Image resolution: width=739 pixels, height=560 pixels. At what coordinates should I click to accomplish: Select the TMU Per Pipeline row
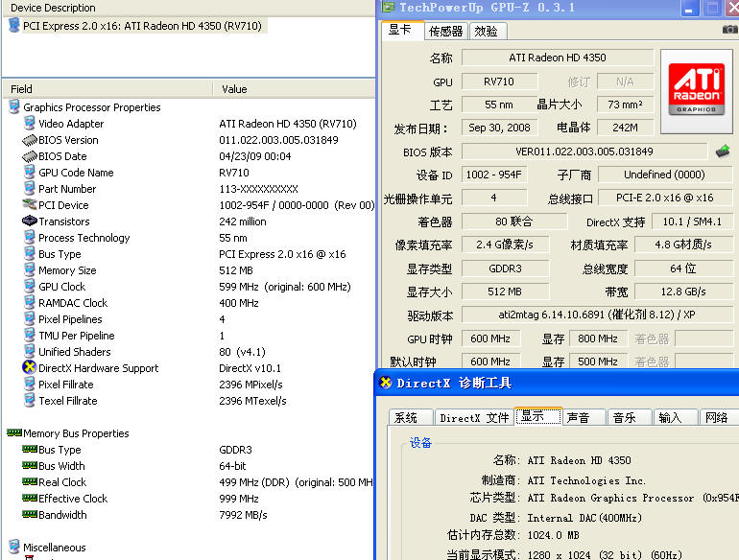(188, 336)
